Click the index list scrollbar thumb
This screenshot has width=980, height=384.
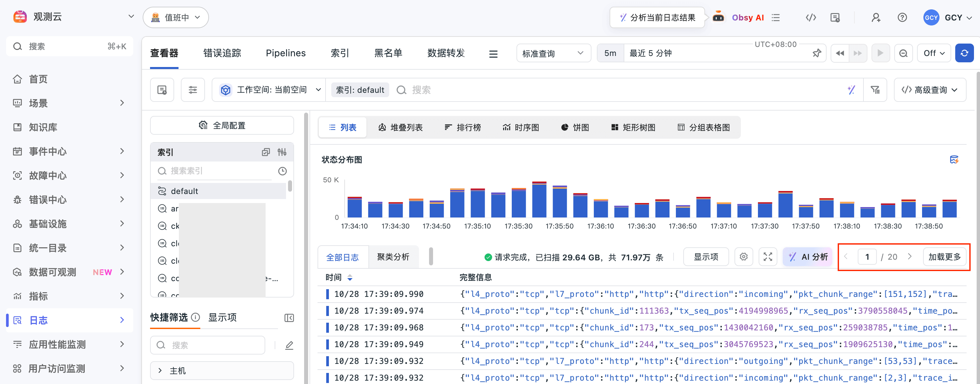point(290,186)
